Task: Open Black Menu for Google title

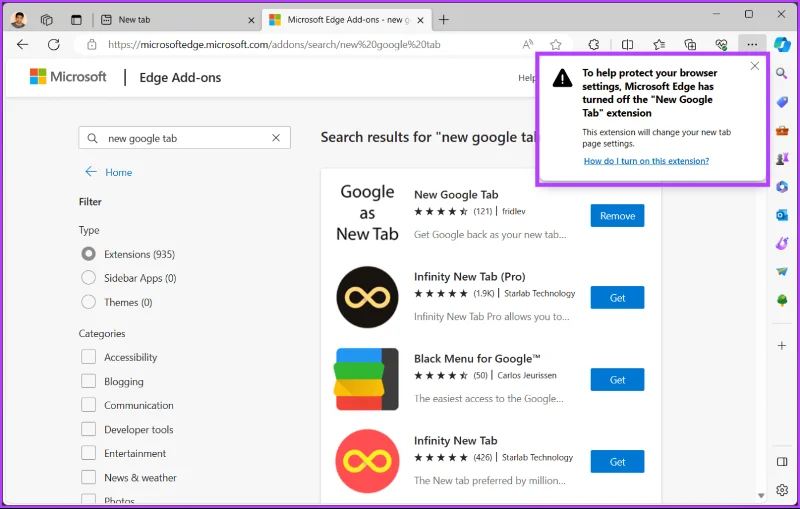Action: click(477, 359)
